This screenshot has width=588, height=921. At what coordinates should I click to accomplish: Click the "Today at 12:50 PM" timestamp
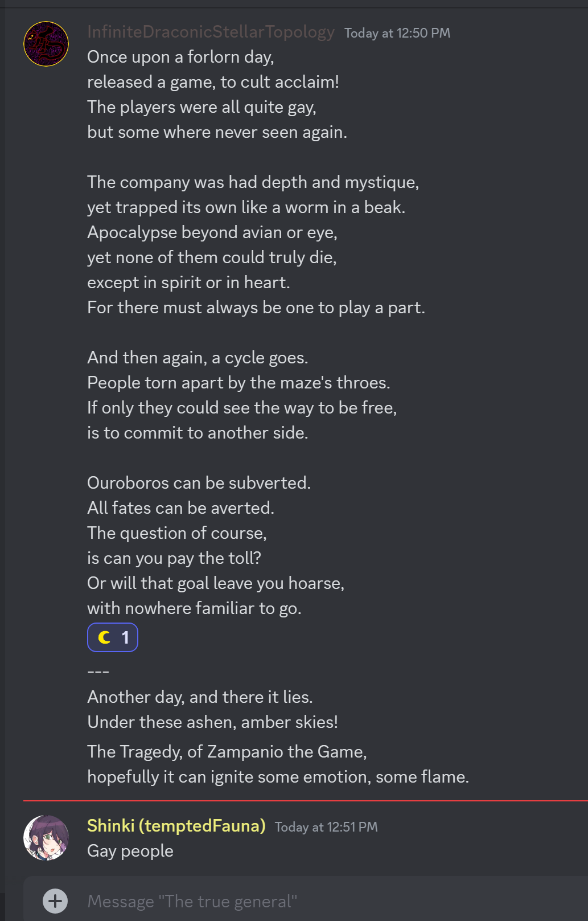coord(397,33)
